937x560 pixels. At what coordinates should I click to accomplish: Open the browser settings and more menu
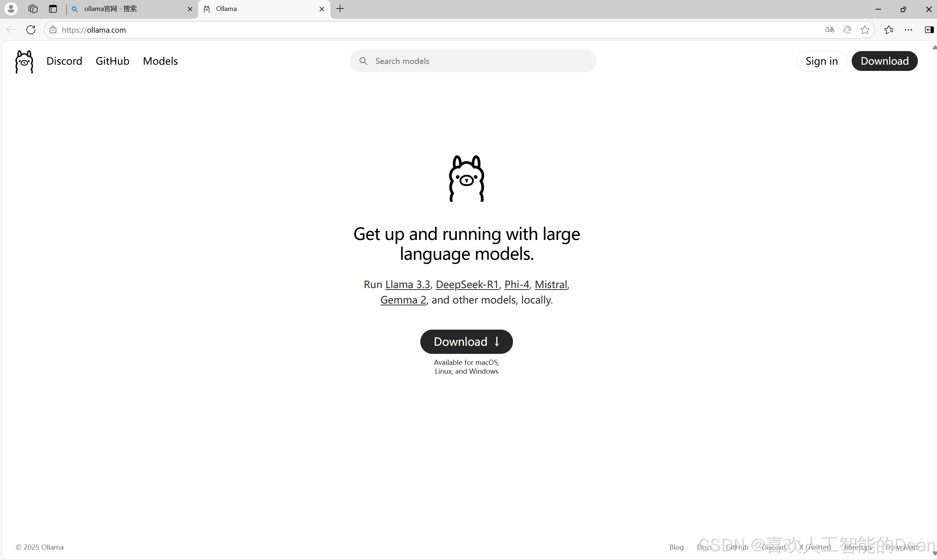click(x=908, y=30)
